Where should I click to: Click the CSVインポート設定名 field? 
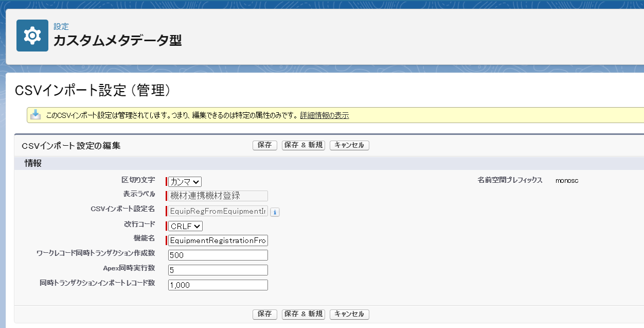coord(218,211)
